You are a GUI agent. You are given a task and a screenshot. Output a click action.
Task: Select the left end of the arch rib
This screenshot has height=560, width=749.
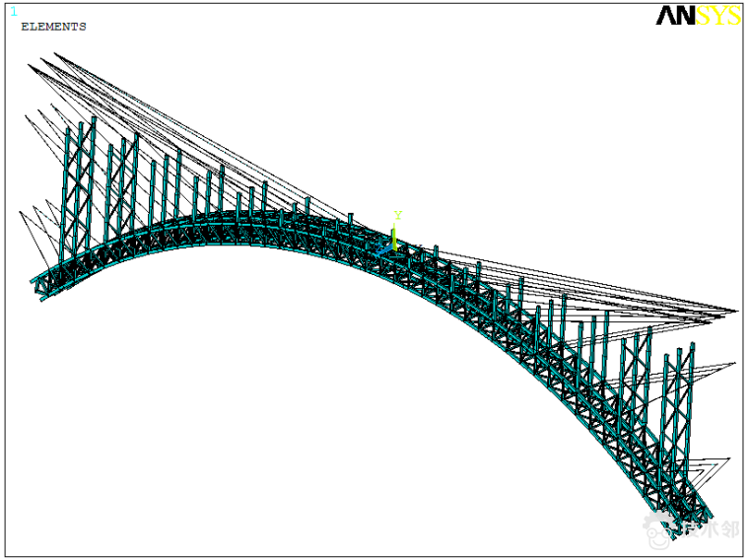(39, 287)
